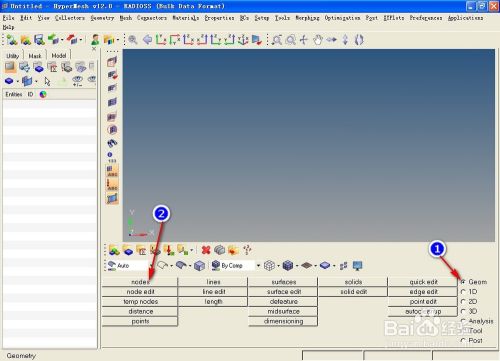Expand the dropdown arrow beside Export icon
Image resolution: width=500 pixels, height=361 pixels.
tap(81, 40)
